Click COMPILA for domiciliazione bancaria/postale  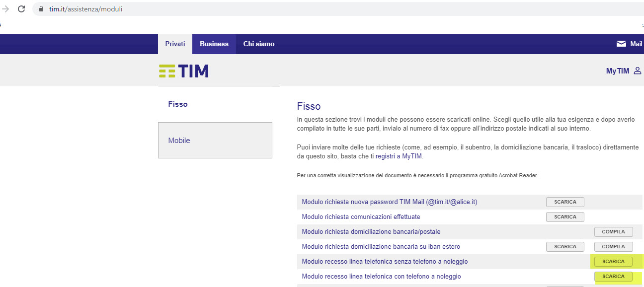click(613, 232)
